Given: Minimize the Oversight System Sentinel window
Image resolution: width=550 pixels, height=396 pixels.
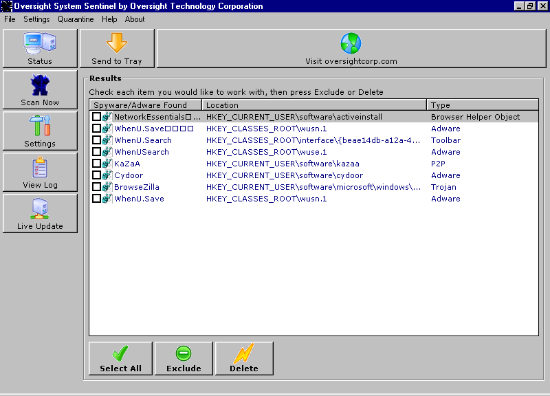Looking at the screenshot, I should tap(519, 6).
